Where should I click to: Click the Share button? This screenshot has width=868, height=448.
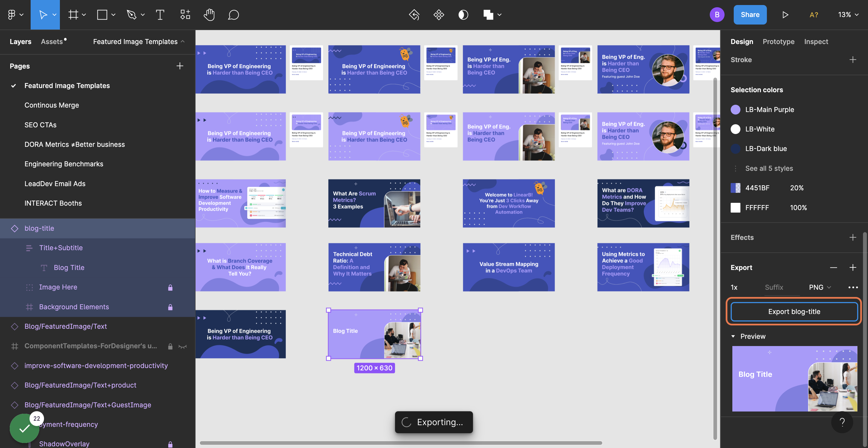click(x=750, y=14)
